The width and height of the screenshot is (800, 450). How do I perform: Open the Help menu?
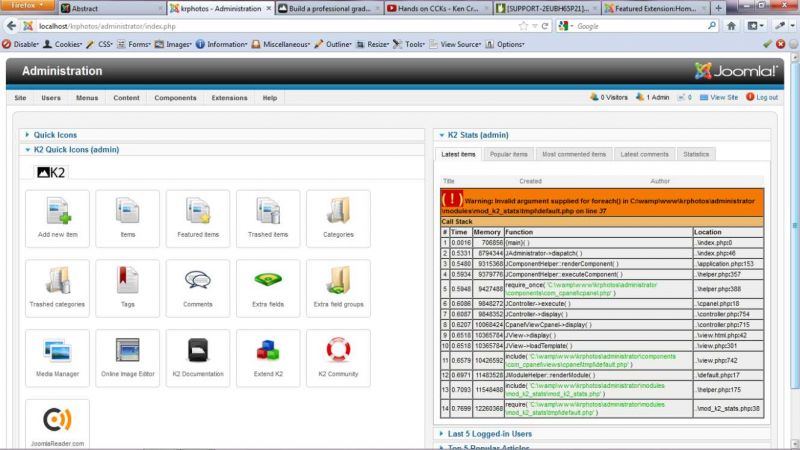pos(270,97)
